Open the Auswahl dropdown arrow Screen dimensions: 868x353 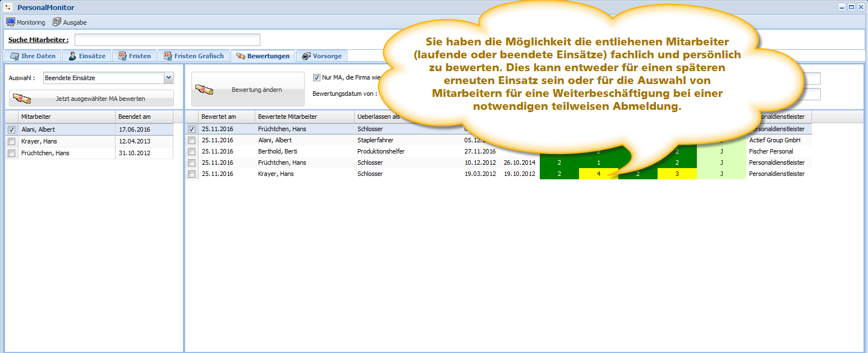168,78
